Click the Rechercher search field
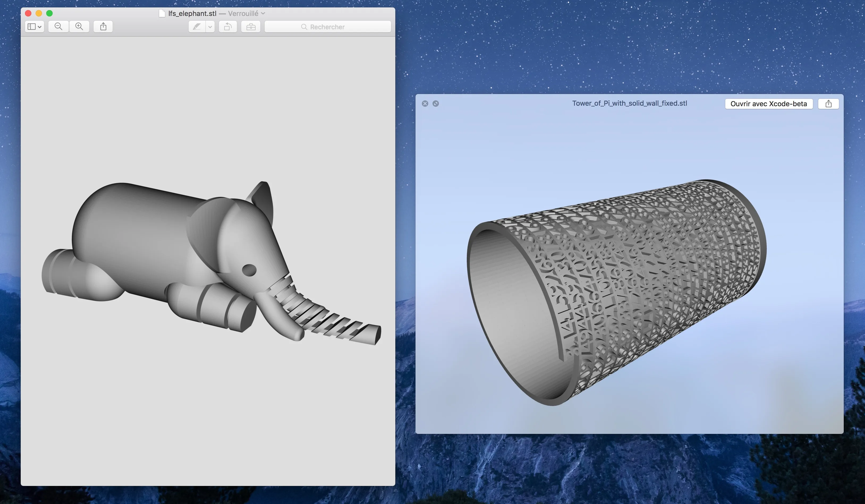Image resolution: width=865 pixels, height=504 pixels. coord(328,27)
